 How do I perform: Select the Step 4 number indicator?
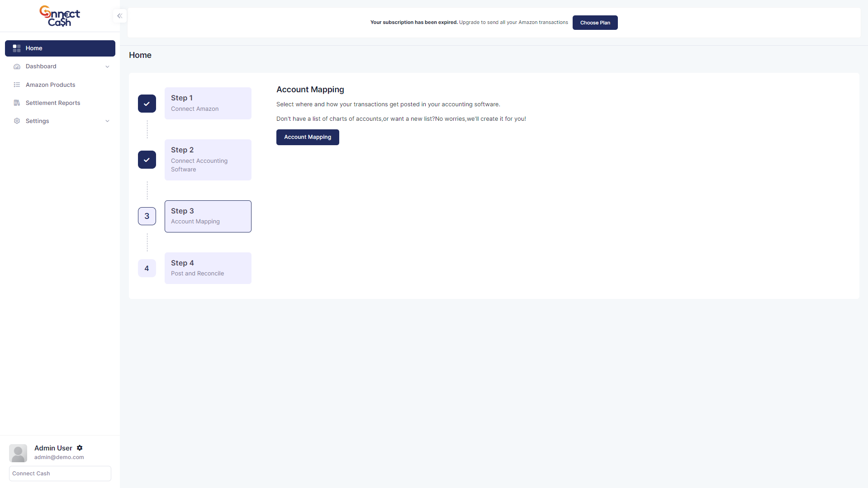147,268
